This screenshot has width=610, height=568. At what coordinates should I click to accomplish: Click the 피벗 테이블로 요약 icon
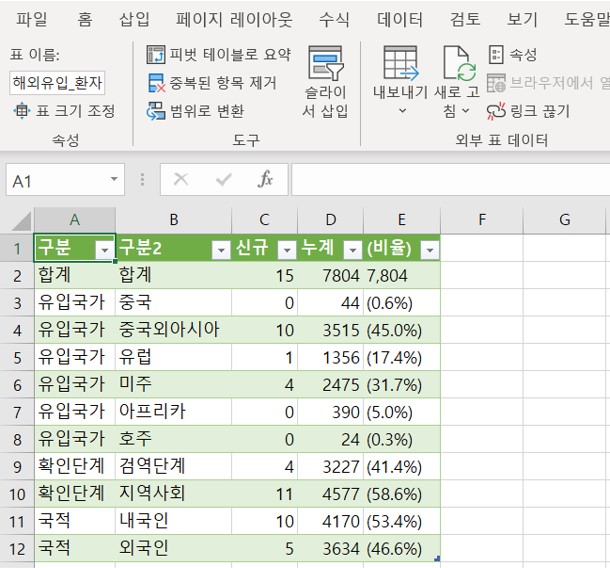click(156, 54)
